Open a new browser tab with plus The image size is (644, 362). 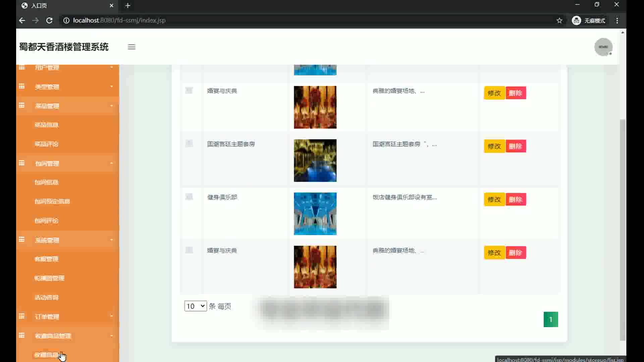pyautogui.click(x=128, y=5)
